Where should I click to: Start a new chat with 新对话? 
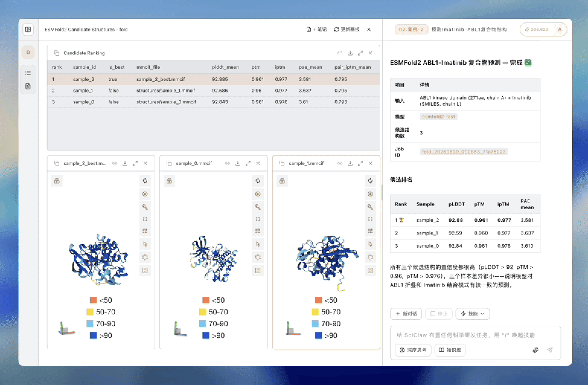[x=406, y=314]
